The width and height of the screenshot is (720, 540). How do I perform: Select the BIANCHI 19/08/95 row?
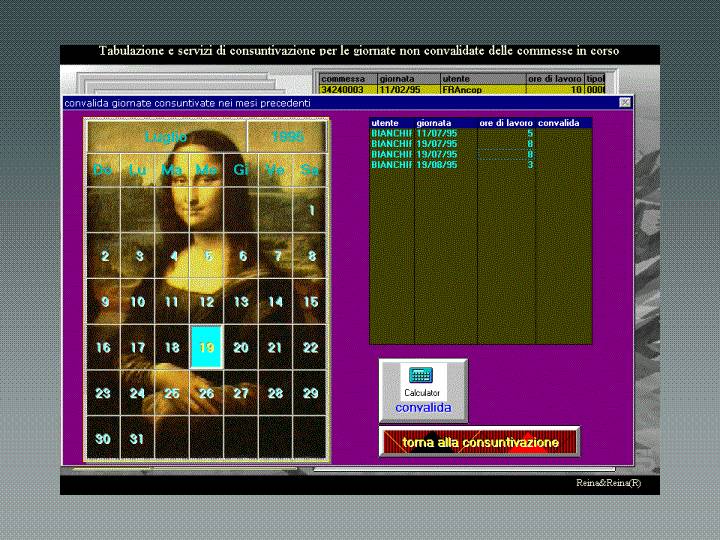[x=452, y=165]
